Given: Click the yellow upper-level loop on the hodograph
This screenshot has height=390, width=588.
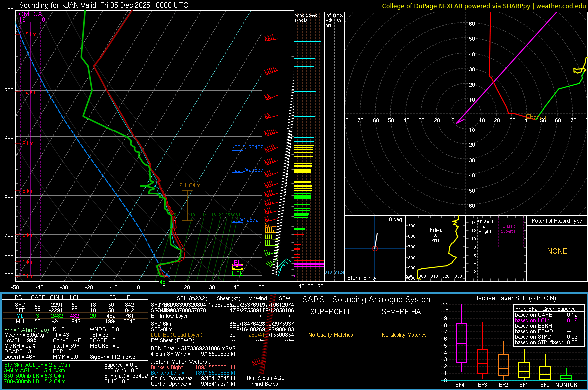Looking at the screenshot, I should tap(579, 70).
